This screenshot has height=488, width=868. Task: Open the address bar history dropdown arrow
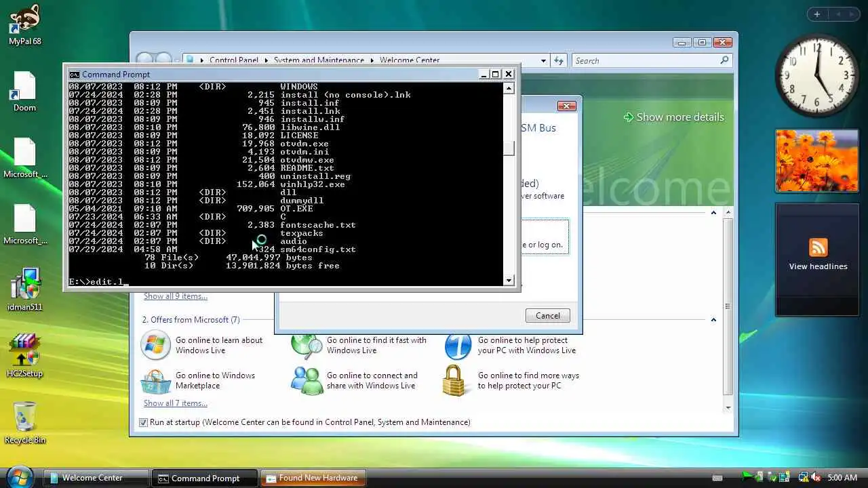tap(544, 60)
